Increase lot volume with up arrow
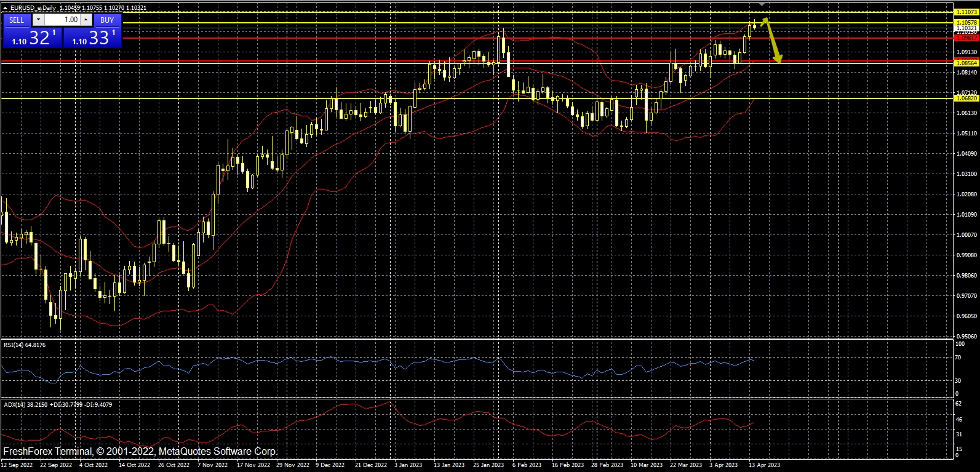 (x=86, y=20)
